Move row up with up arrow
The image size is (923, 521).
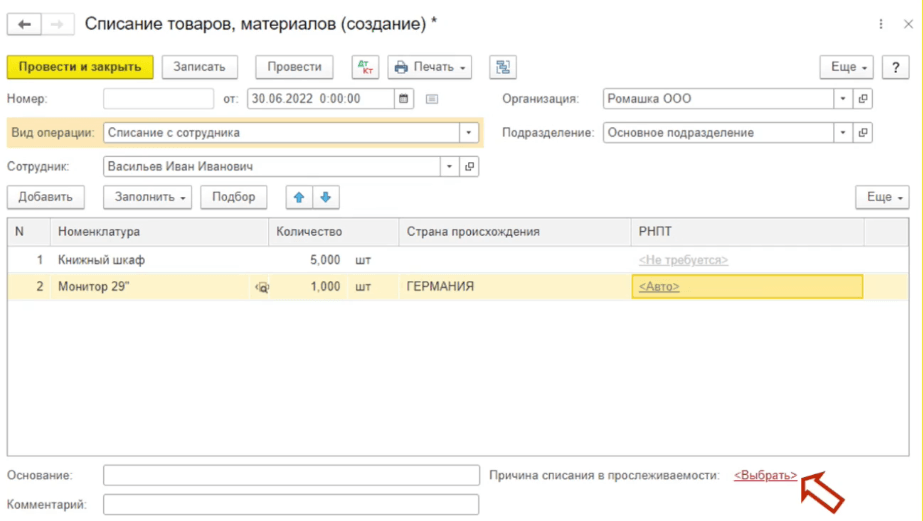click(299, 197)
